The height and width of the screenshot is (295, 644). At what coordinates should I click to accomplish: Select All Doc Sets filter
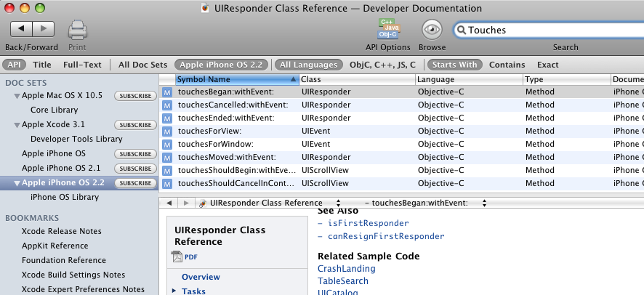[x=143, y=65]
